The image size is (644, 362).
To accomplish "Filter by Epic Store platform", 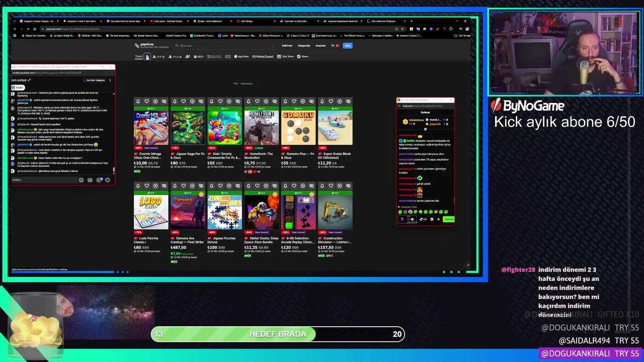I will (x=285, y=56).
